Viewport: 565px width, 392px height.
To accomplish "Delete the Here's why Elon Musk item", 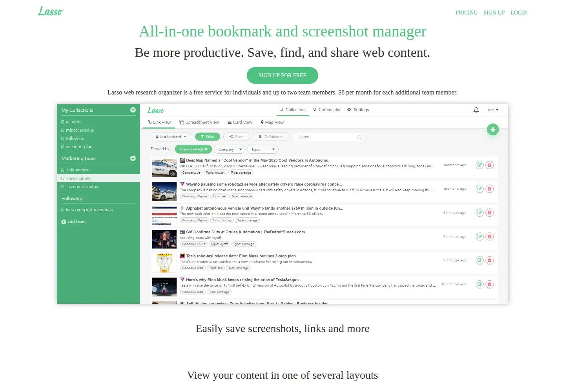I will tap(489, 284).
